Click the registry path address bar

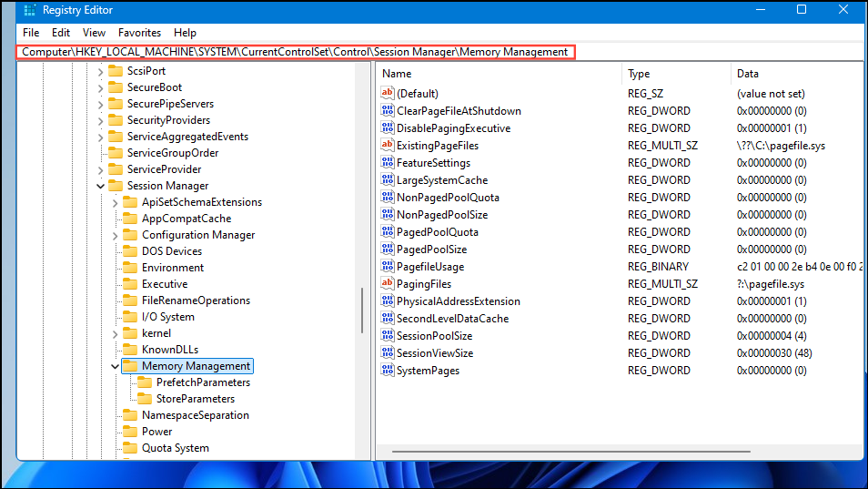[x=296, y=52]
